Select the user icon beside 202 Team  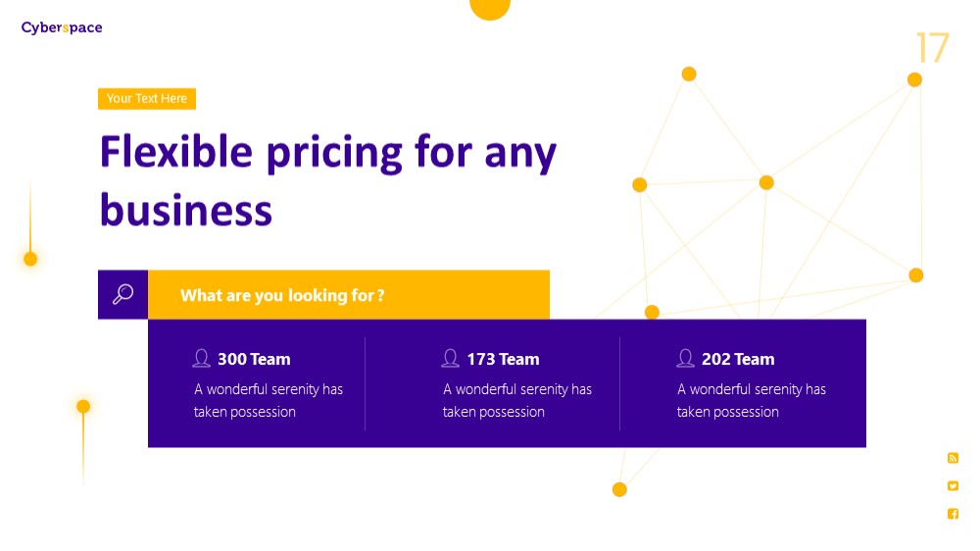(x=685, y=359)
